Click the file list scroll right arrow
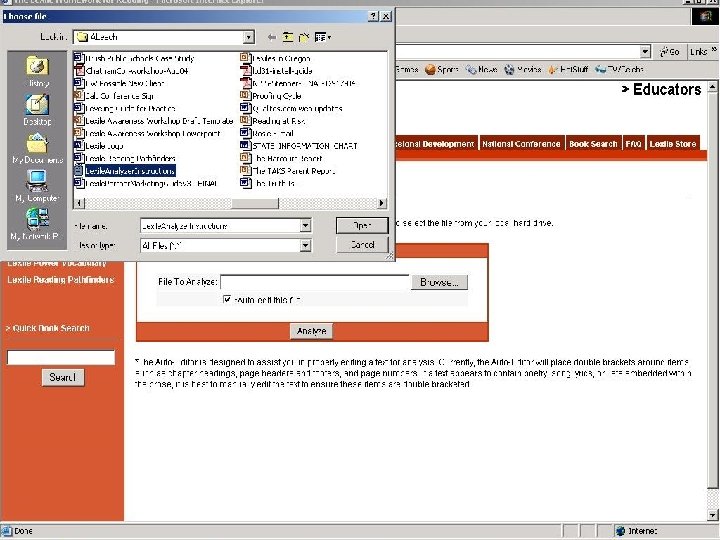 (x=381, y=203)
